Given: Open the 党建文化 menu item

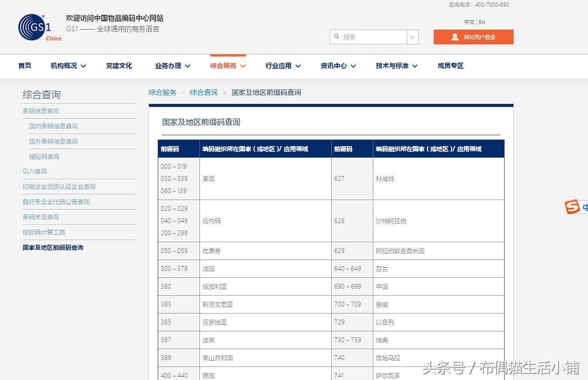Looking at the screenshot, I should tap(119, 66).
